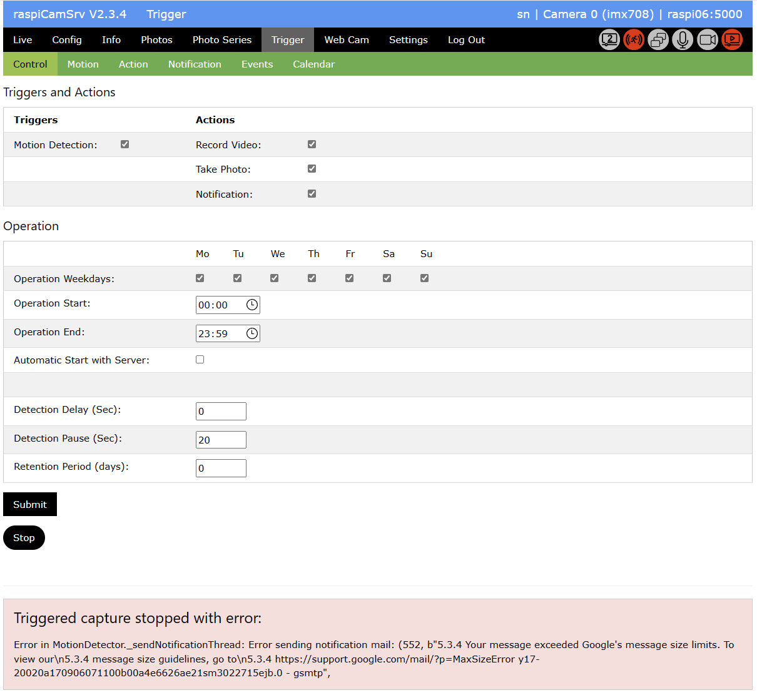Click the stacked photo series status icon
Viewport: 757px width, 700px height.
[658, 40]
